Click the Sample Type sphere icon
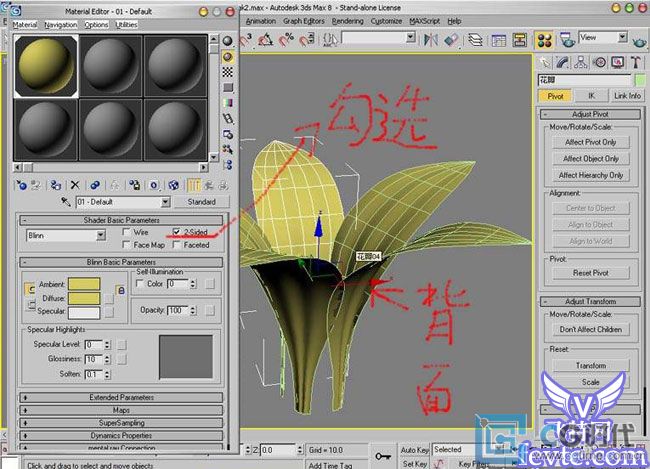Viewport: 650px width, 469px height. [227, 41]
